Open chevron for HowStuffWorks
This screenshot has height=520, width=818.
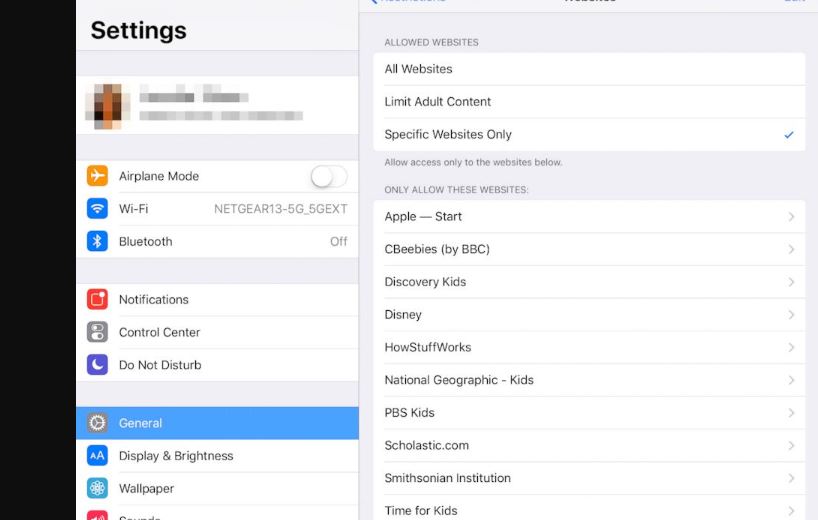791,347
